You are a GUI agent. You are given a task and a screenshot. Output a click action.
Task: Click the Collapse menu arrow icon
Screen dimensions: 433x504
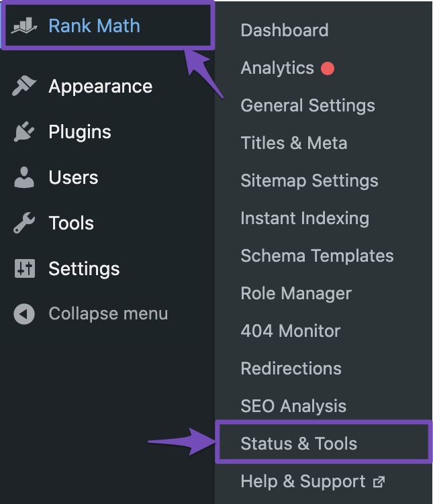click(x=24, y=313)
